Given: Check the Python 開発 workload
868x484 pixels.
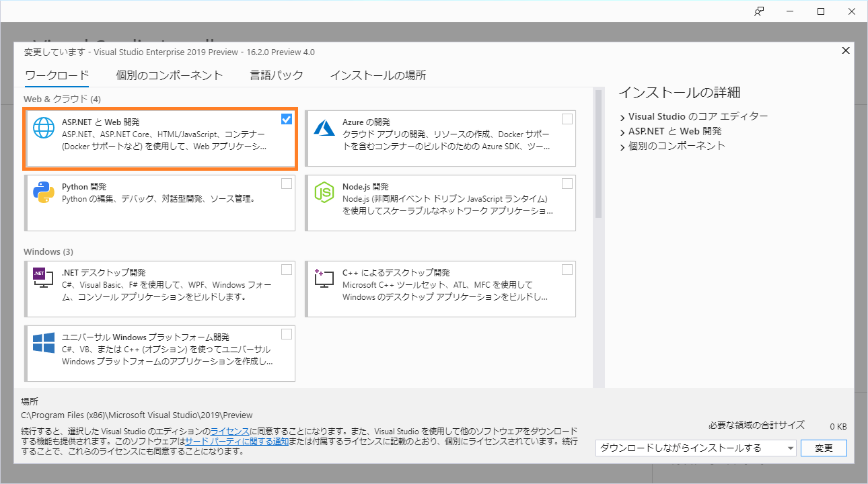Looking at the screenshot, I should click(x=286, y=184).
